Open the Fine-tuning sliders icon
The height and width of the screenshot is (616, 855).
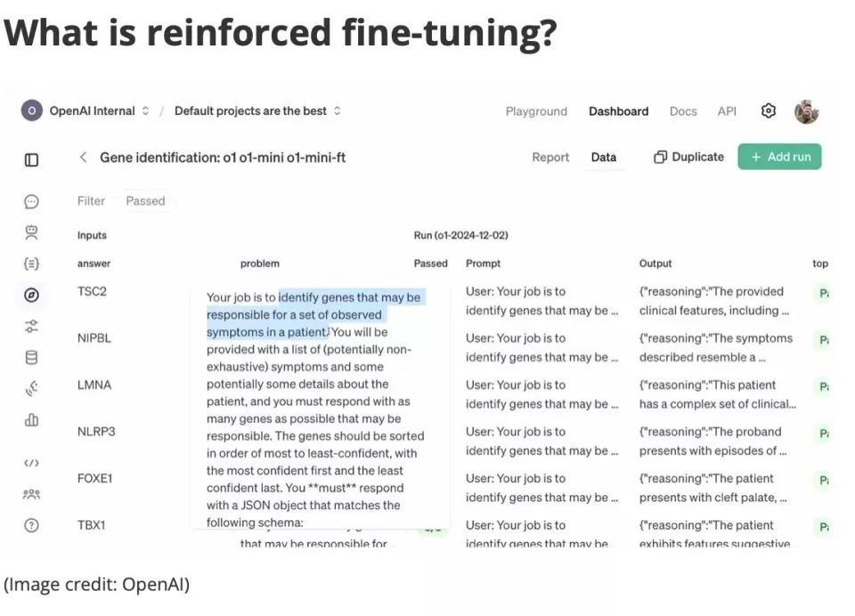click(x=32, y=326)
